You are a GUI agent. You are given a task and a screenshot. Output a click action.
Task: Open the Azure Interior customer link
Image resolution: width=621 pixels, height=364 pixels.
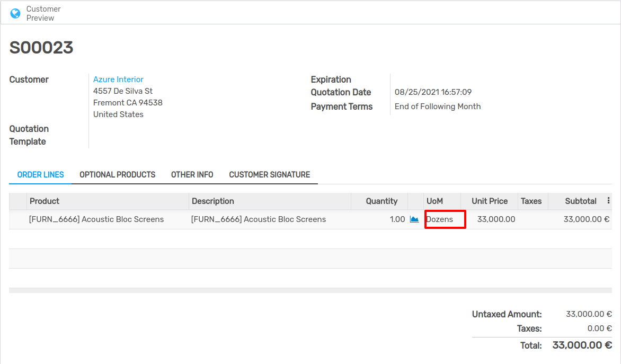(118, 79)
